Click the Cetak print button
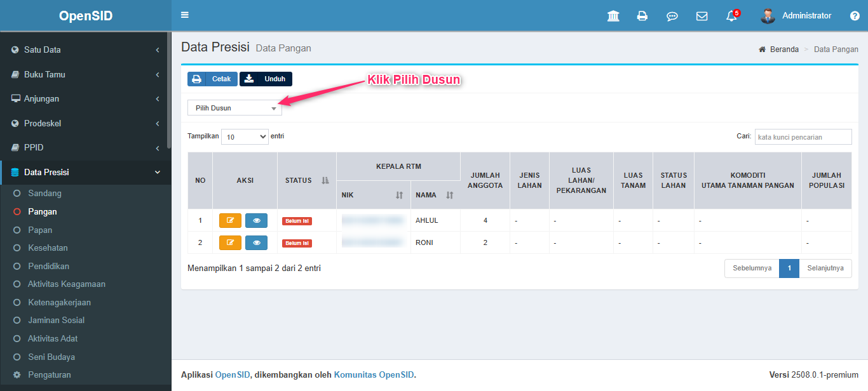 [x=212, y=79]
